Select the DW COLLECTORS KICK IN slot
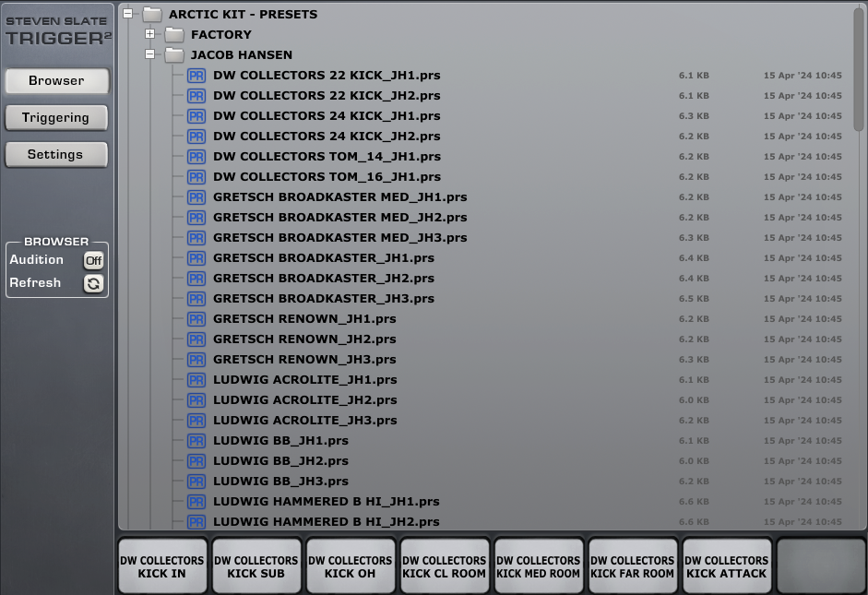The image size is (868, 595). [162, 566]
